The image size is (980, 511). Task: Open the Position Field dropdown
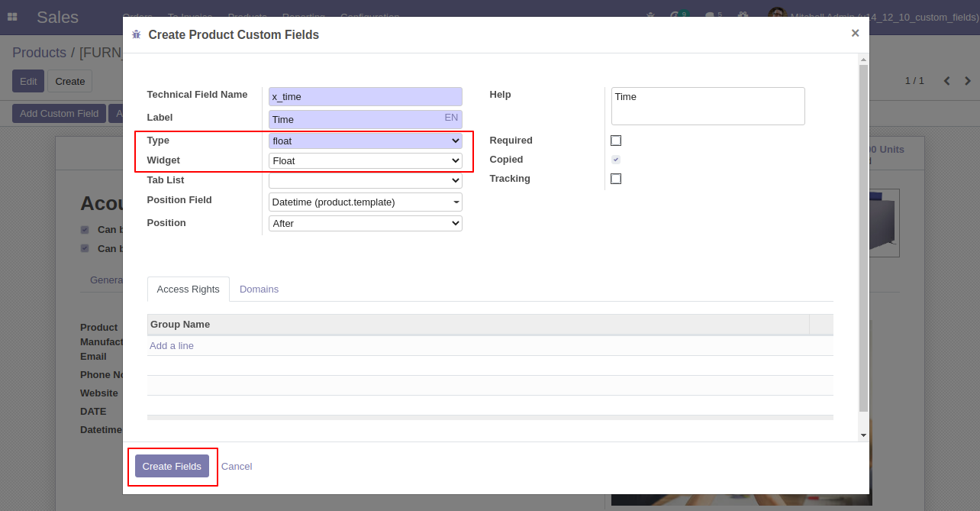[x=366, y=202]
